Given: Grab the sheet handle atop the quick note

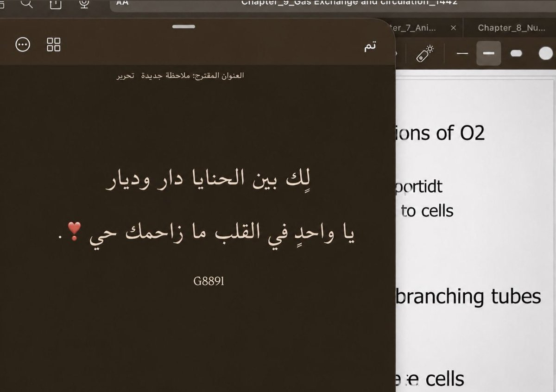Looking at the screenshot, I should click(184, 26).
